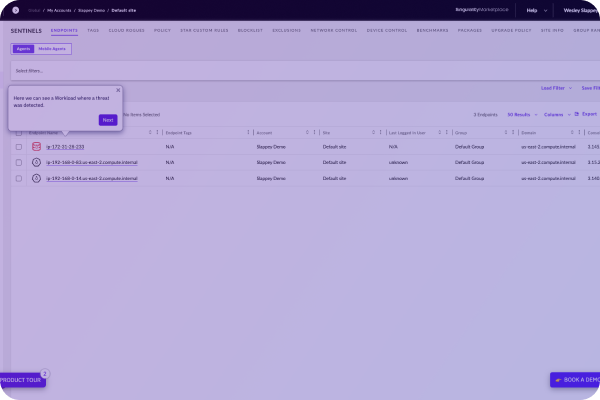This screenshot has height=400, width=600.
Task: Click the endpoint icon for ip-192-168-0-63
Action: [x=36, y=162]
